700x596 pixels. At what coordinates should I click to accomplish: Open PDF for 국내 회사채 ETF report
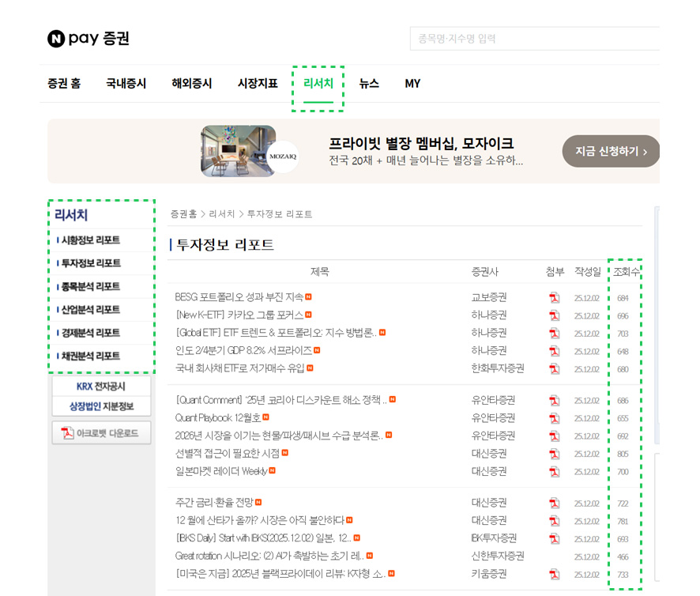[x=555, y=369]
